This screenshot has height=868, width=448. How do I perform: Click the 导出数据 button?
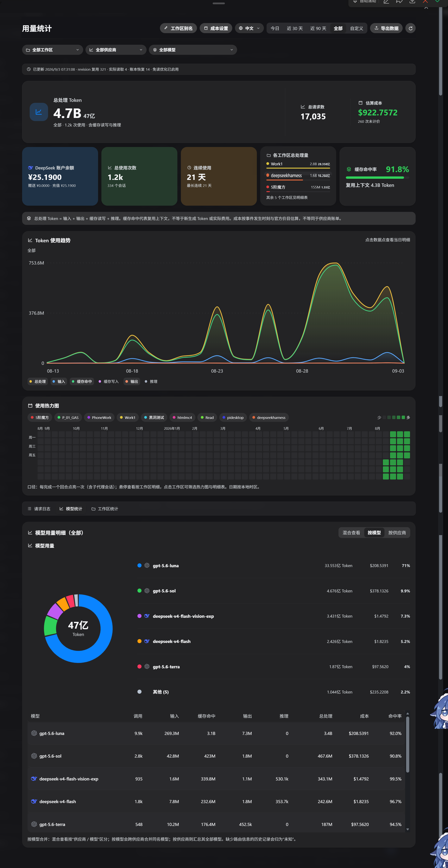[x=386, y=28]
